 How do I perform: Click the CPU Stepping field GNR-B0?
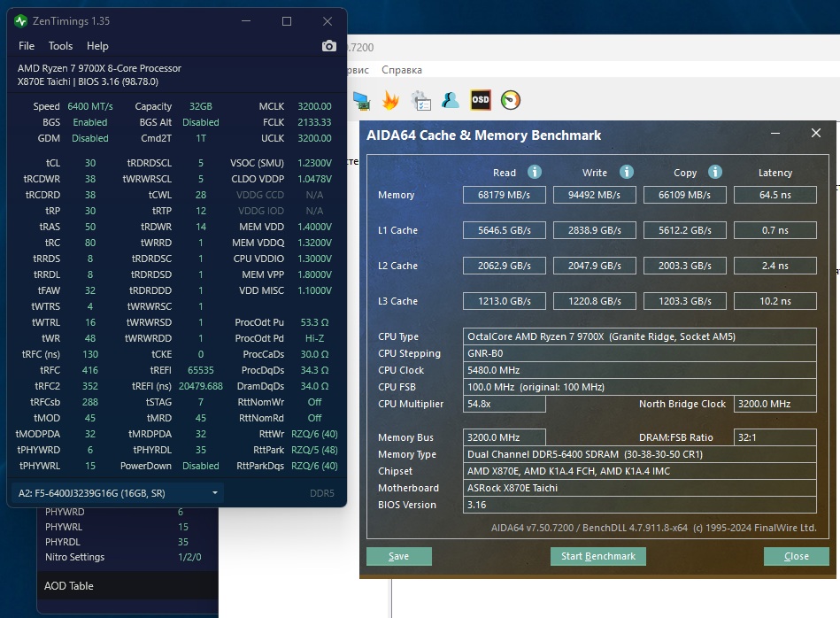click(x=640, y=354)
